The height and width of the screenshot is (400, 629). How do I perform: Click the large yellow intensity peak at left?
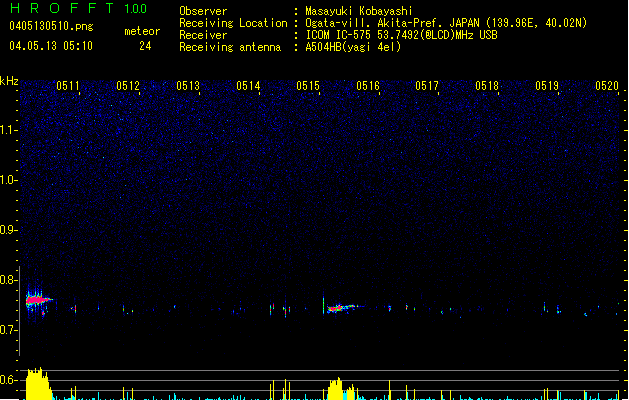click(38, 384)
